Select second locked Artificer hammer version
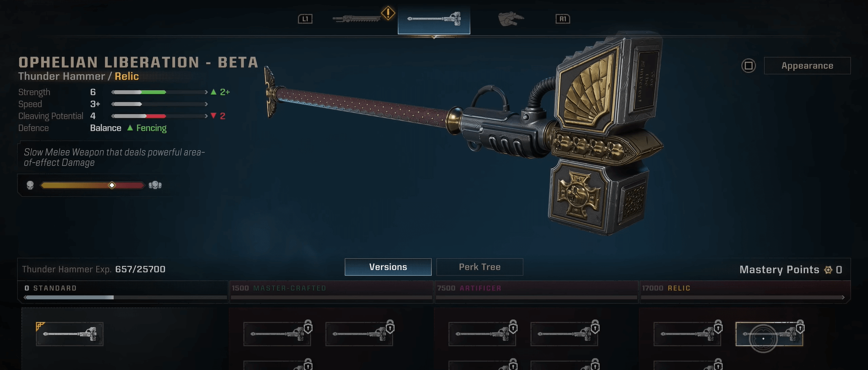The height and width of the screenshot is (370, 868). coord(564,334)
